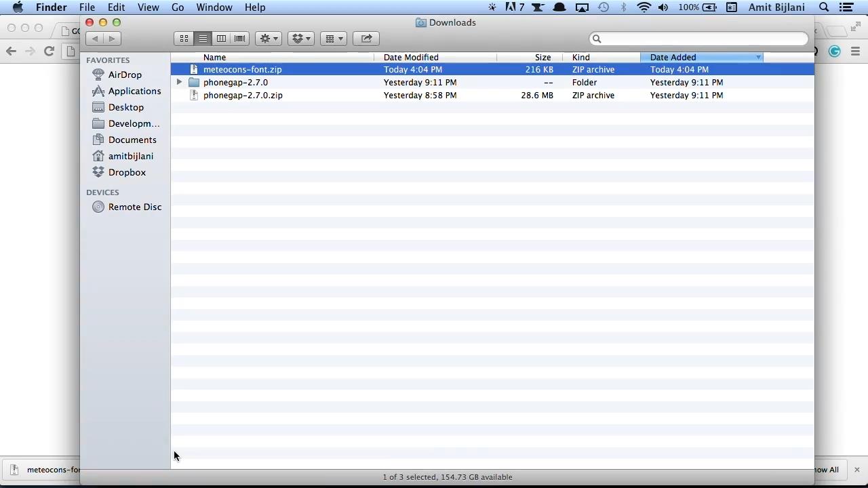The width and height of the screenshot is (868, 488).
Task: Click the meteocons download in browser bar
Action: (x=43, y=470)
